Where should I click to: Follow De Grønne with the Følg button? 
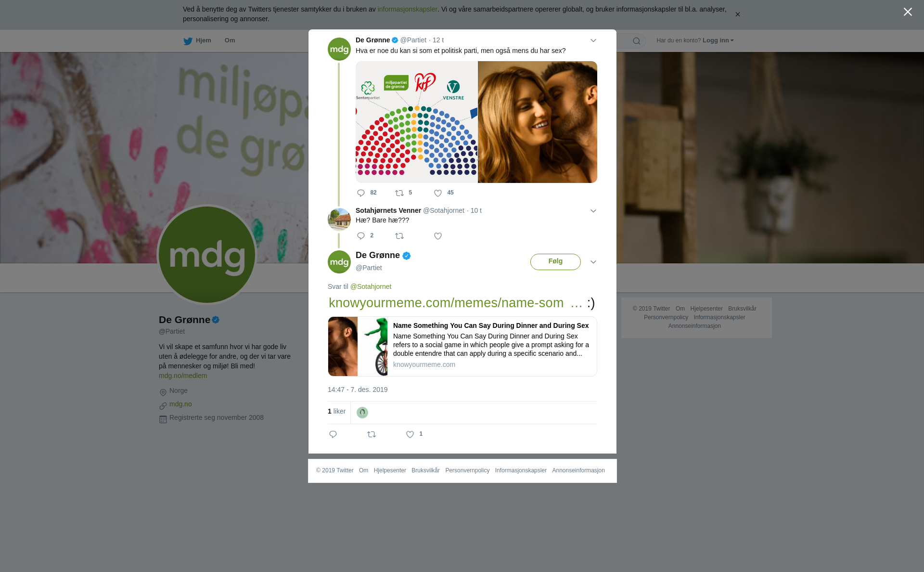click(x=555, y=262)
